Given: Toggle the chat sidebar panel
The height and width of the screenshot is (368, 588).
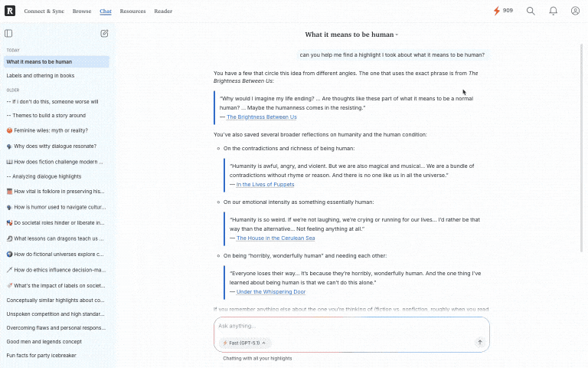Looking at the screenshot, I should coord(8,34).
